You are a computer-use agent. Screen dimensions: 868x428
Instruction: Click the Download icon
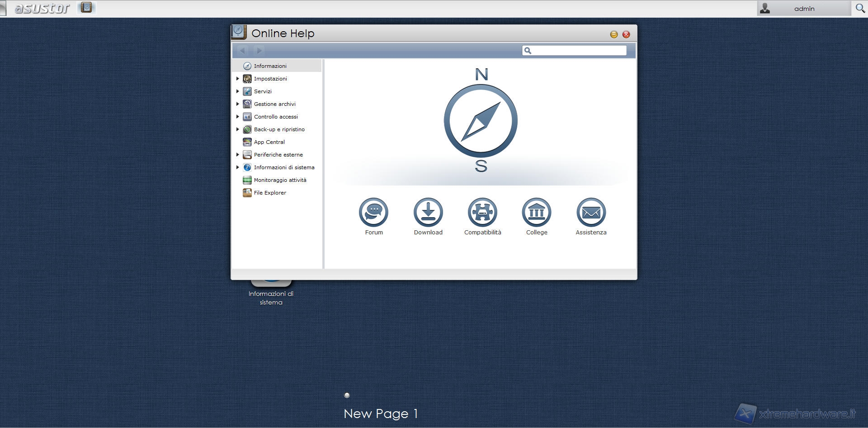coord(428,212)
